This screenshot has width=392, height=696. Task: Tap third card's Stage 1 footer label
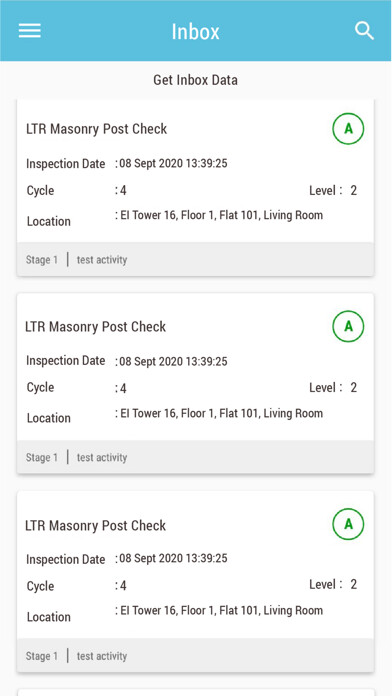coord(42,656)
